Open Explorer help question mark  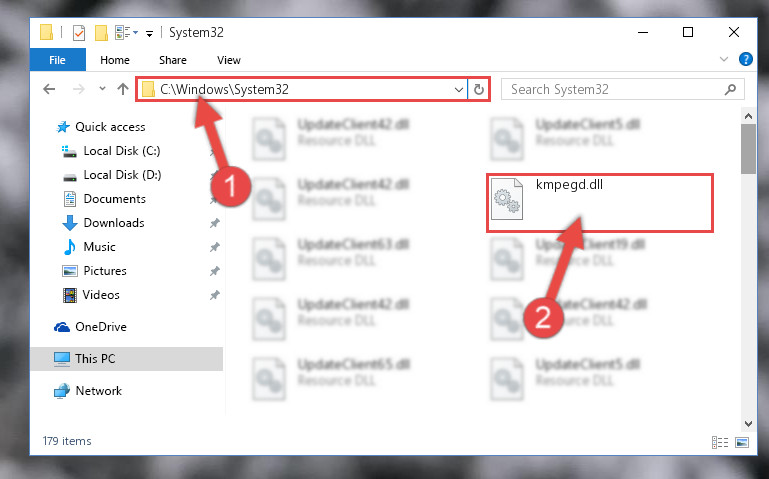745,59
